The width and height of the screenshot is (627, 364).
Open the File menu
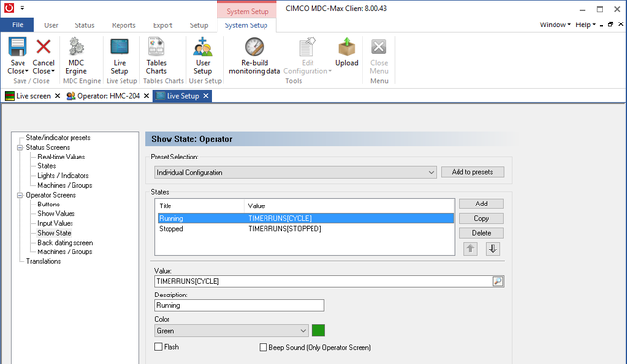[18, 24]
